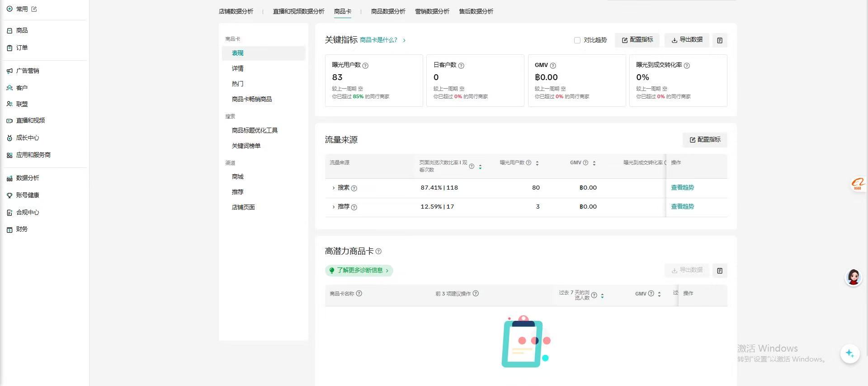
Task: Click the 了解更多诊断信息 green tag
Action: pos(359,271)
